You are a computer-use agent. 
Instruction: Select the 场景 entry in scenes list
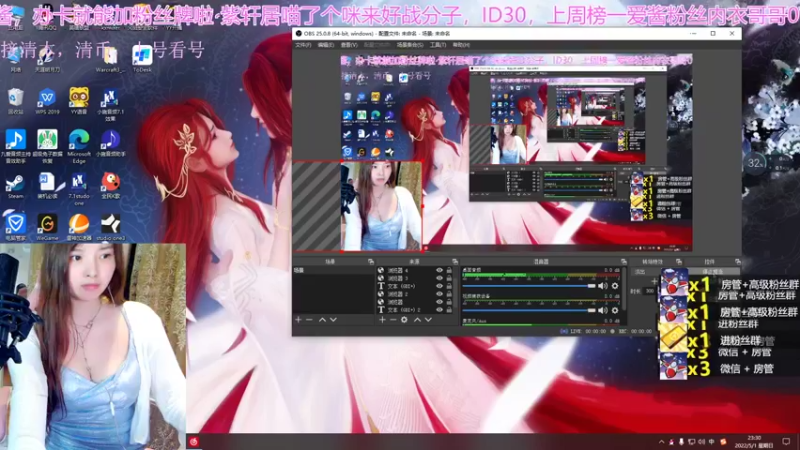pyautogui.click(x=333, y=270)
